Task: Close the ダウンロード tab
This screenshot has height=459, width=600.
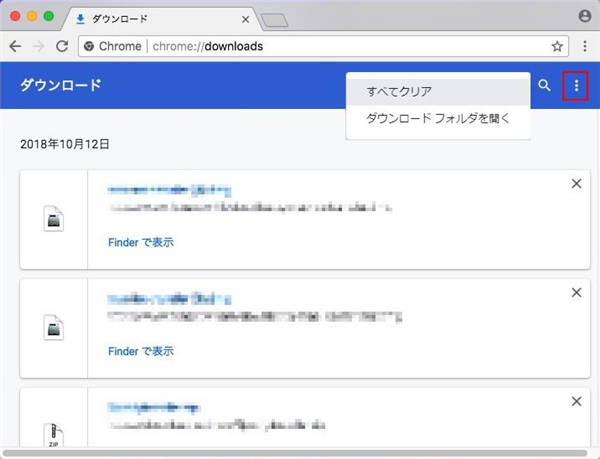Action: 246,19
